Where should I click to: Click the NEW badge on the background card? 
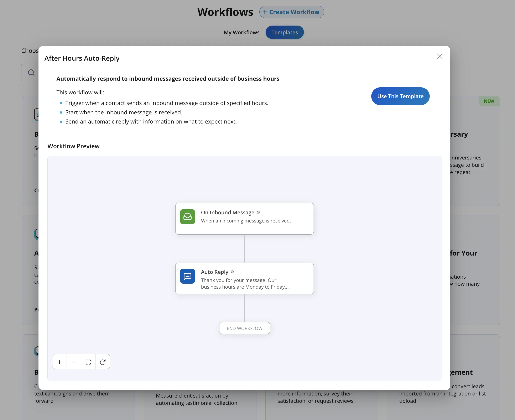pos(489,101)
